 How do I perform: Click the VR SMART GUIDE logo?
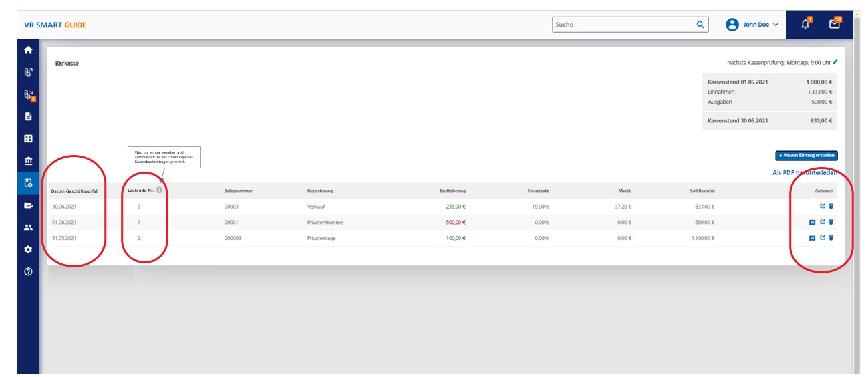point(55,25)
